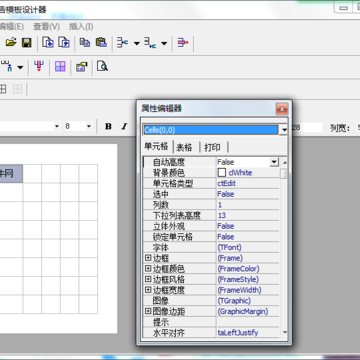Click property list scrollbar up arrow
Viewport: 360px width, 360px height.
(284, 163)
